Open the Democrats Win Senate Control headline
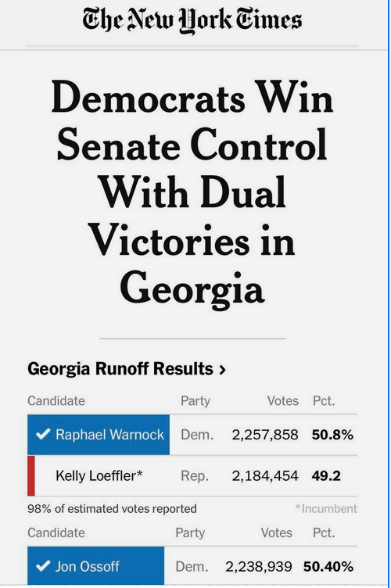This screenshot has height=588, width=391. (x=192, y=192)
